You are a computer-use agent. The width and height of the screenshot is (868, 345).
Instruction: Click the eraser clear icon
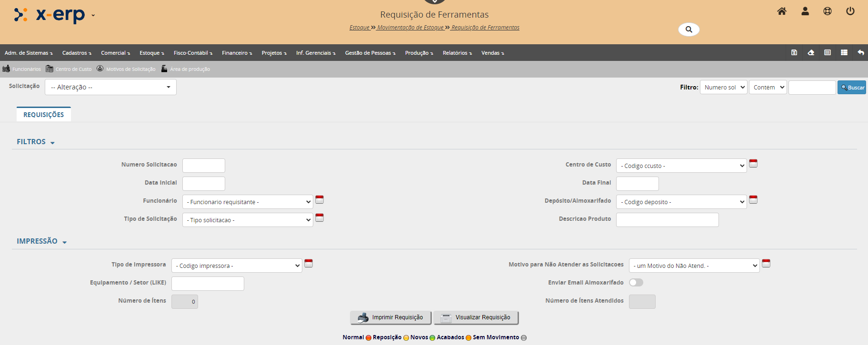(x=811, y=53)
